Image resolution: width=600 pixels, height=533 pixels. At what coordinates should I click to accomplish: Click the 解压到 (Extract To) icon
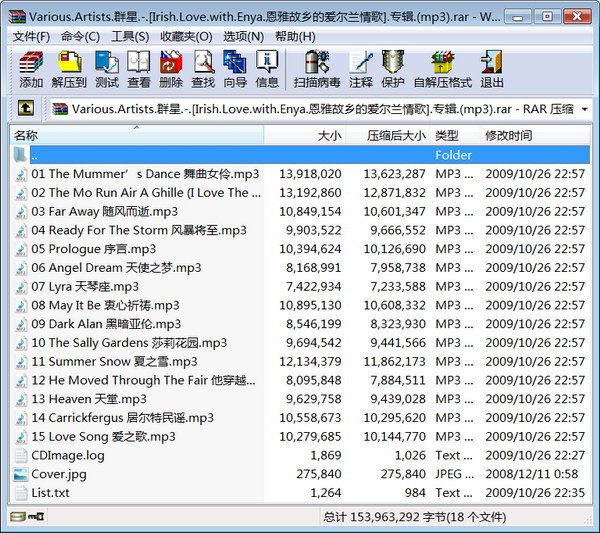(69, 69)
